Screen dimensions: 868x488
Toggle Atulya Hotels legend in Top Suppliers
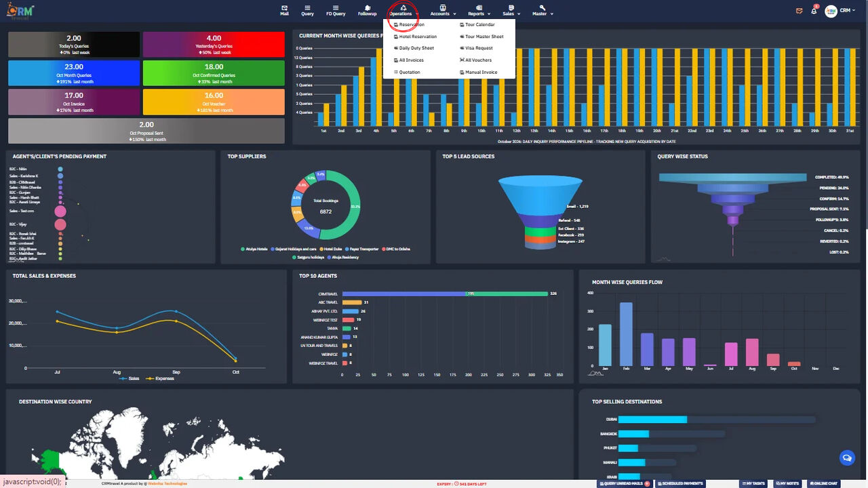tap(254, 249)
